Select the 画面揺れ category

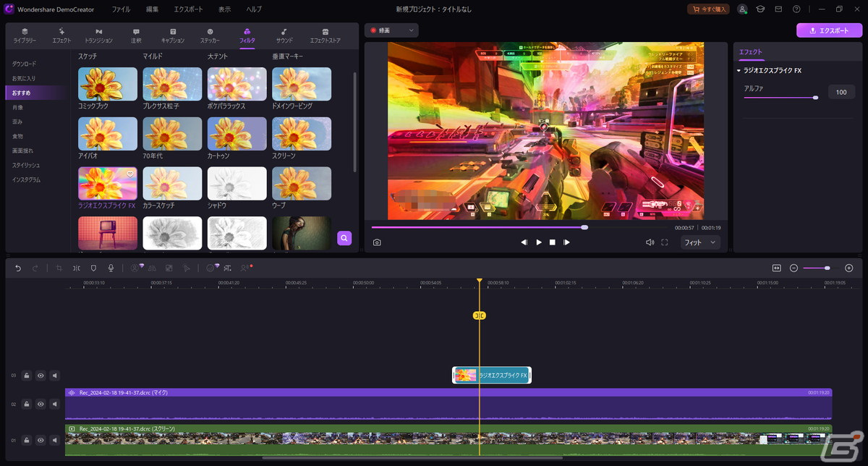22,151
